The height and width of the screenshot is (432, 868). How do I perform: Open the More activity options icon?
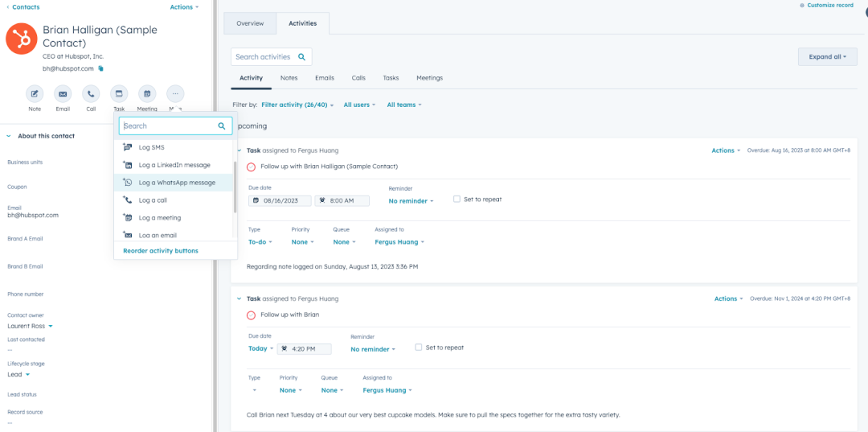point(175,93)
